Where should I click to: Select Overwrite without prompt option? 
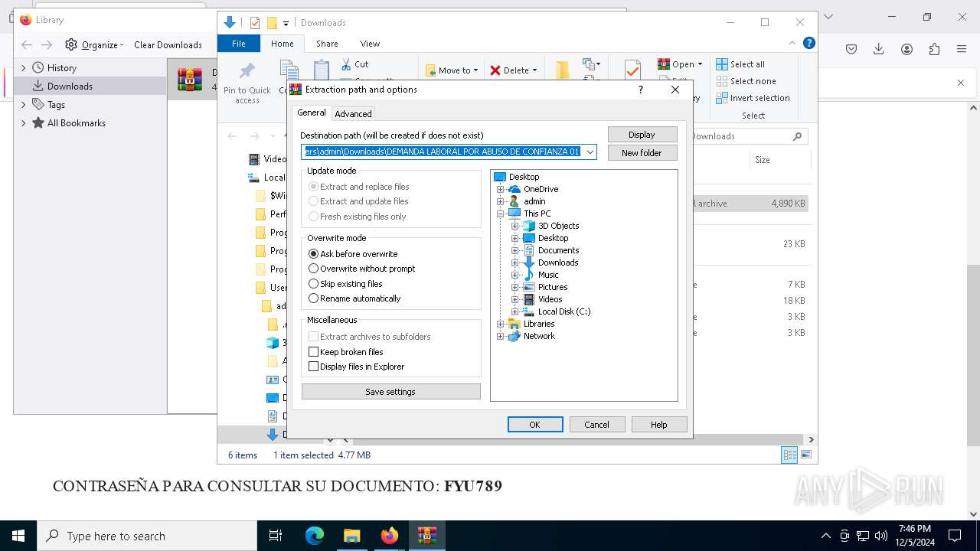coord(361,269)
